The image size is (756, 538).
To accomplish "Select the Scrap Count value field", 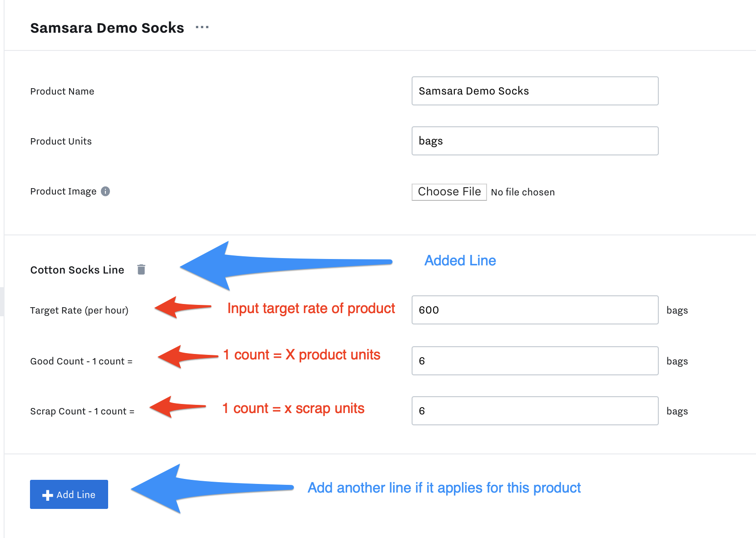I will click(535, 411).
